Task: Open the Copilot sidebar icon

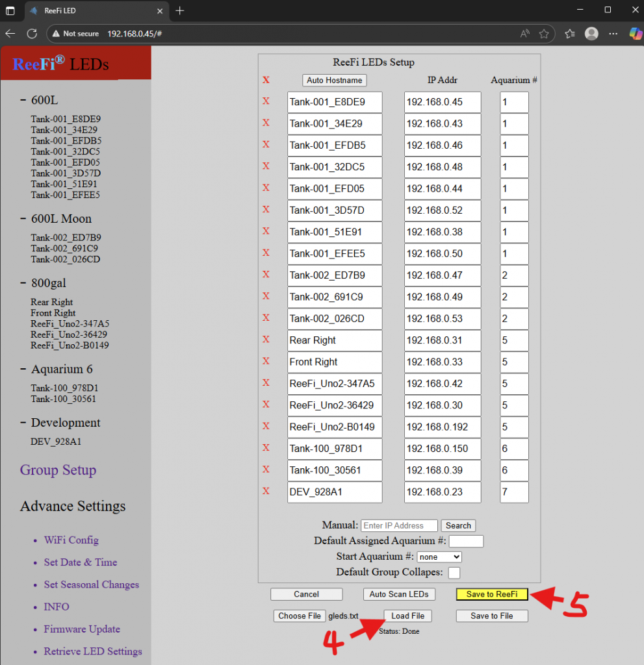Action: point(635,34)
